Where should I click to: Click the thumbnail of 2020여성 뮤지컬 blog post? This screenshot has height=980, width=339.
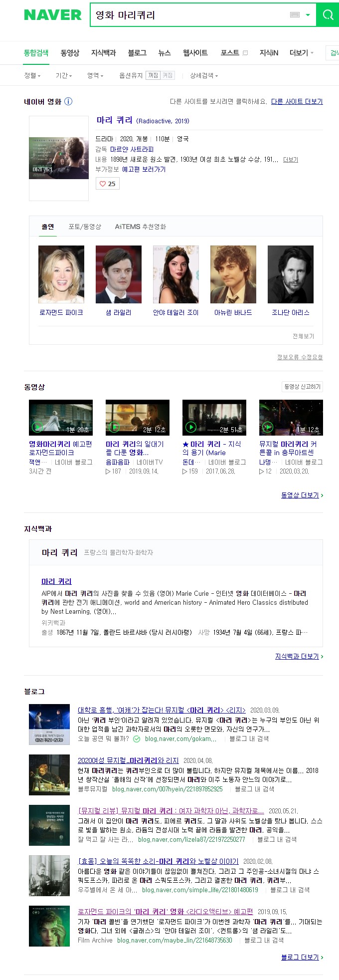click(49, 775)
